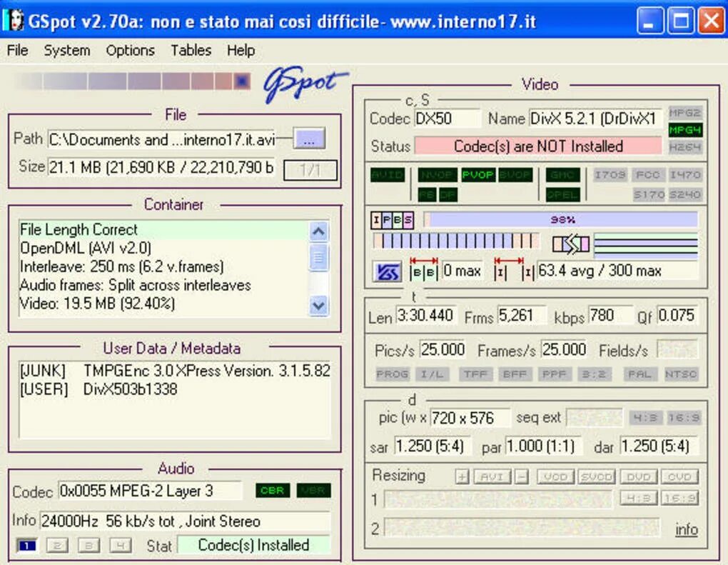Click the S170 indicator

pyautogui.click(x=649, y=194)
